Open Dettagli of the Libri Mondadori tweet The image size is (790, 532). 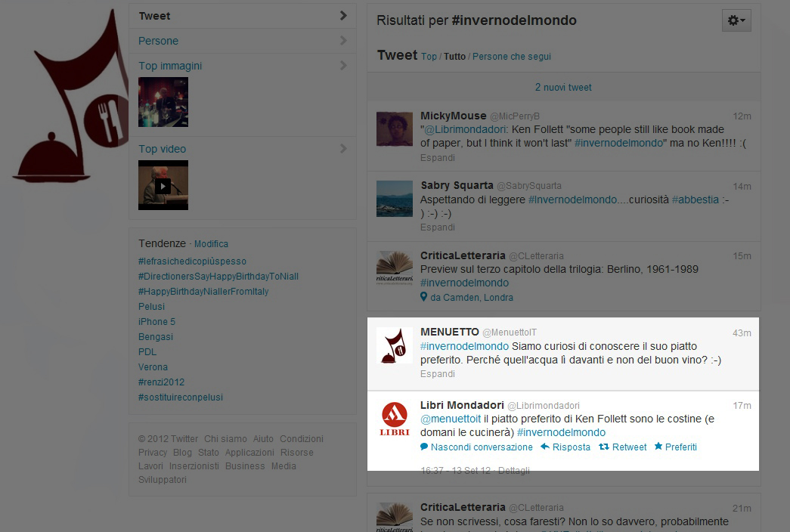[514, 471]
